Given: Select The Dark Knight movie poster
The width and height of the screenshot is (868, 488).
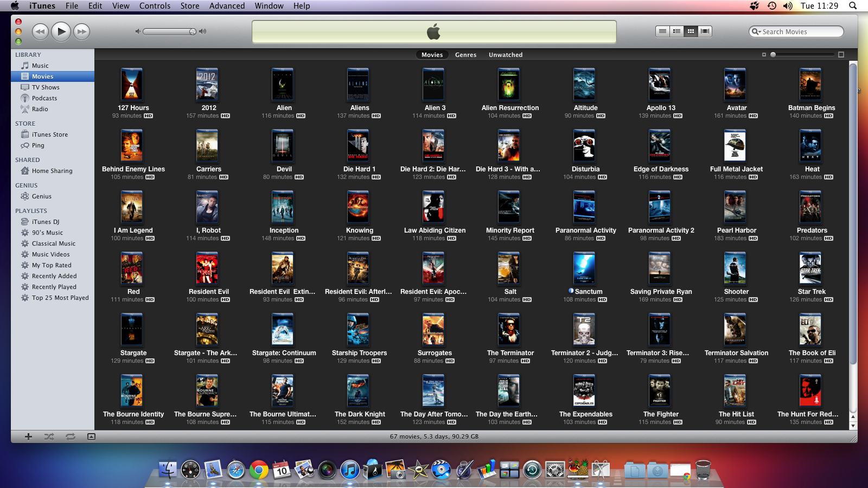Looking at the screenshot, I should click(358, 391).
